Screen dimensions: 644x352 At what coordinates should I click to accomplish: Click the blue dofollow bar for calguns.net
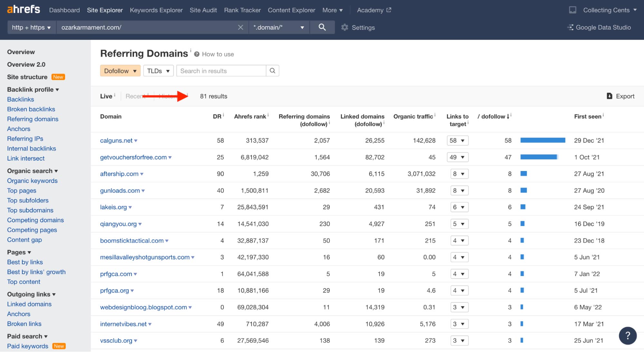click(543, 140)
